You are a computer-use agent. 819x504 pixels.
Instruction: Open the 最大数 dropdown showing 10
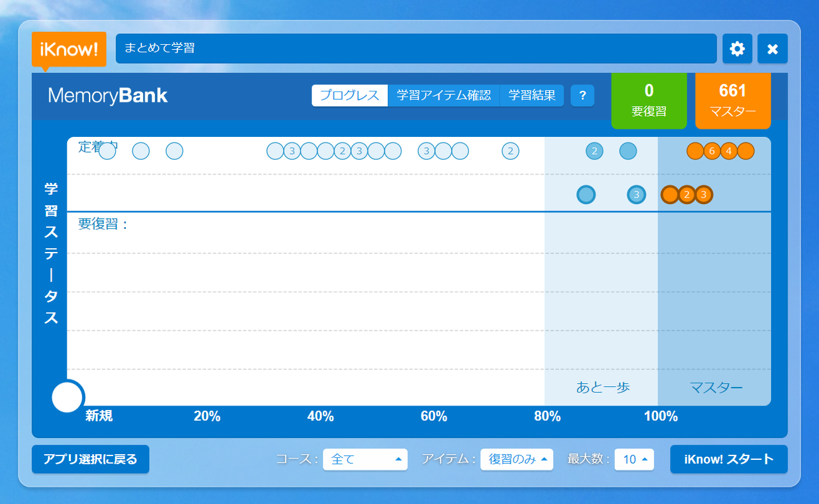(x=634, y=459)
